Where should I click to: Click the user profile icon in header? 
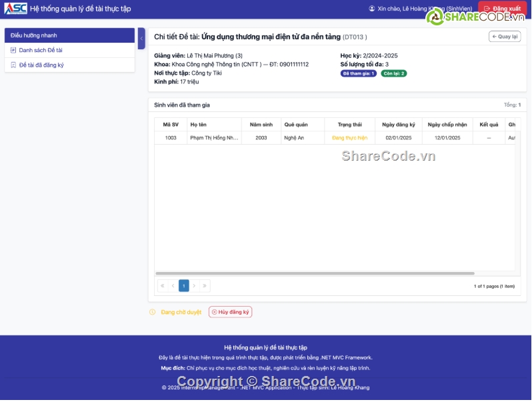click(372, 9)
